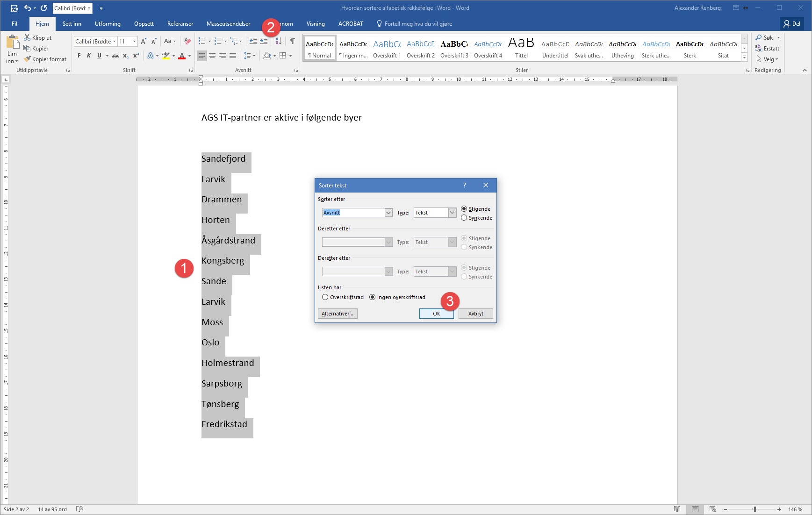Open the Sett inn tab
The width and height of the screenshot is (812, 515).
72,24
